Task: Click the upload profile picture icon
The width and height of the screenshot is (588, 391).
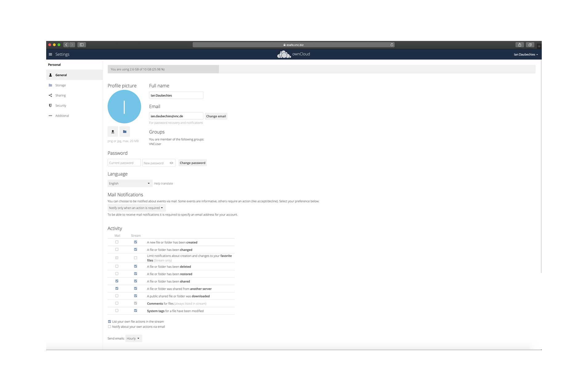Action: click(113, 131)
